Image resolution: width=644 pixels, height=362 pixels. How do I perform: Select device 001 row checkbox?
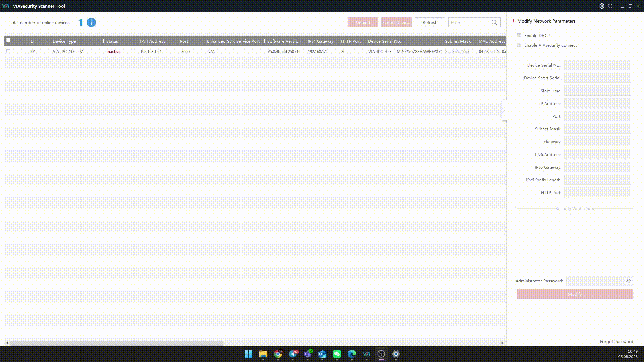point(8,51)
